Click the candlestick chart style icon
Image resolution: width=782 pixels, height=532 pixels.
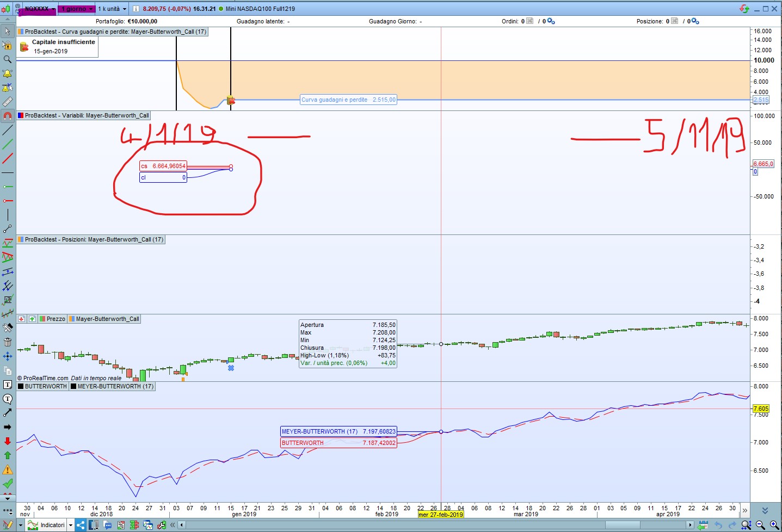[x=6, y=9]
